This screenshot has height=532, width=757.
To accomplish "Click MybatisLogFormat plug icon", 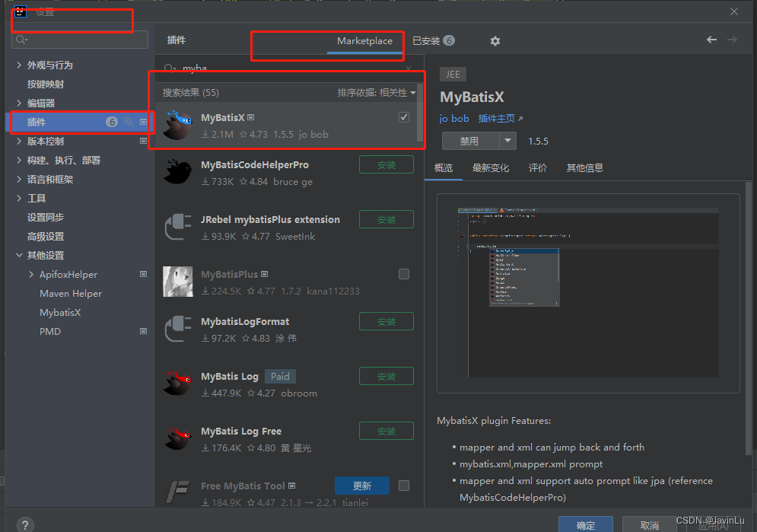I will click(x=178, y=329).
